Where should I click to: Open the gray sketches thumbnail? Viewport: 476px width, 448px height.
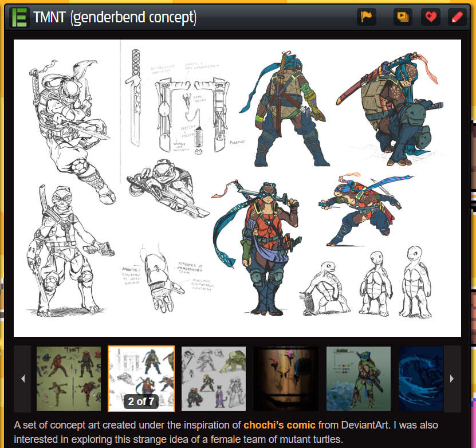point(214,379)
